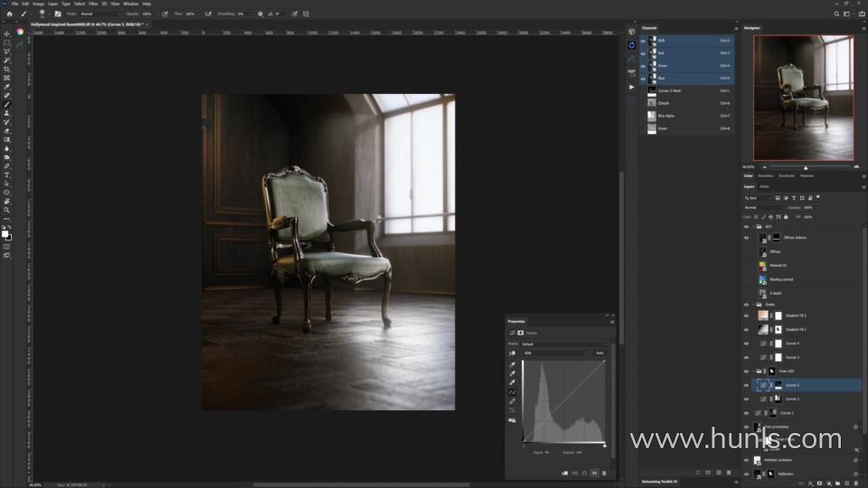Select the Zoom tool in the toolbar
Viewport: 868px width, 488px height.
[x=7, y=210]
